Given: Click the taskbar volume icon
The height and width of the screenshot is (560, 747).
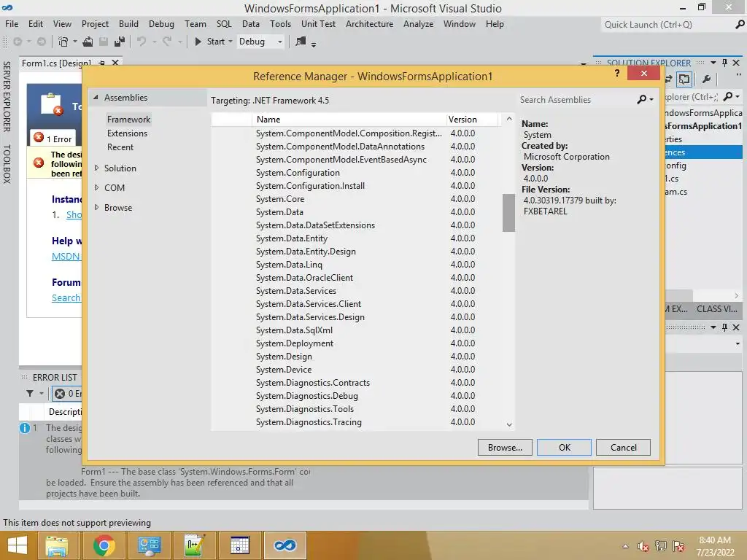Looking at the screenshot, I should pos(643,547).
